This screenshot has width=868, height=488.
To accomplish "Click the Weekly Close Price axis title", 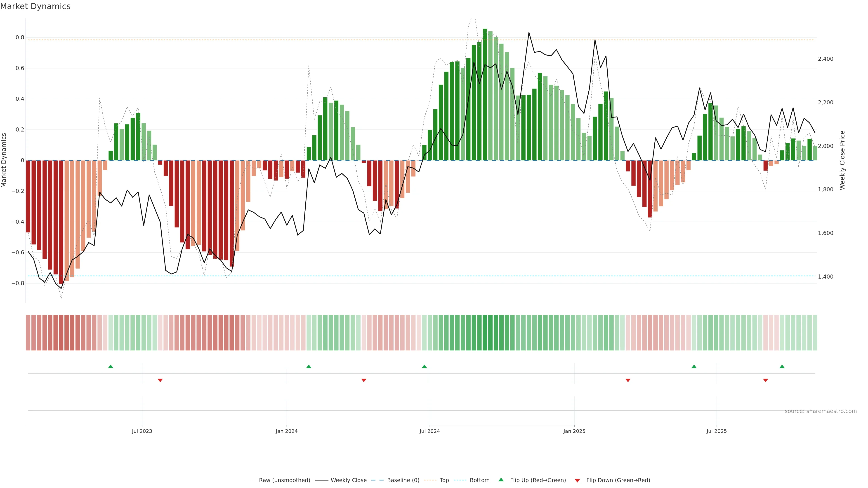I will pyautogui.click(x=842, y=160).
